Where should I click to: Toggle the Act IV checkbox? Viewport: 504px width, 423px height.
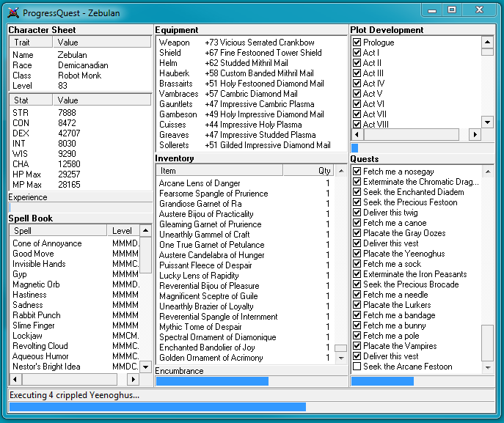(357, 83)
